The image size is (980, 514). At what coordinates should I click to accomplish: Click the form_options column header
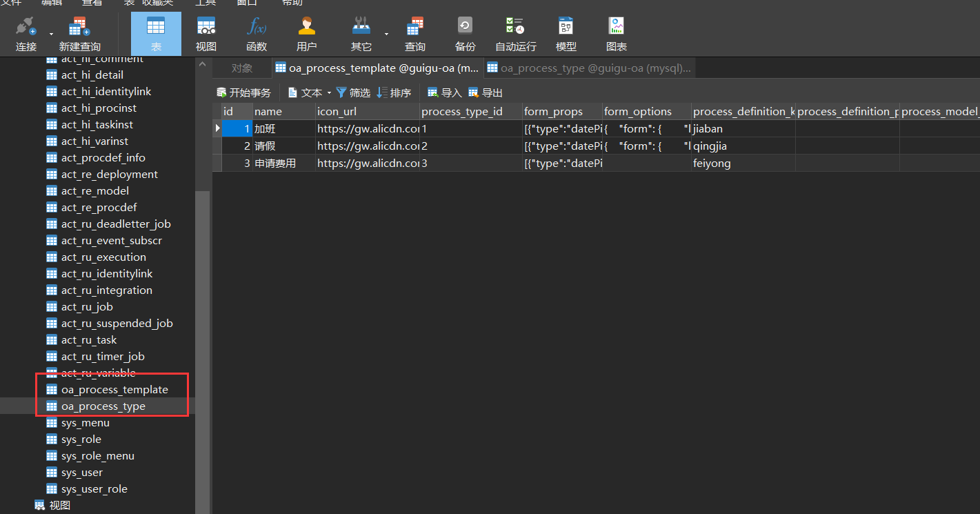click(647, 111)
